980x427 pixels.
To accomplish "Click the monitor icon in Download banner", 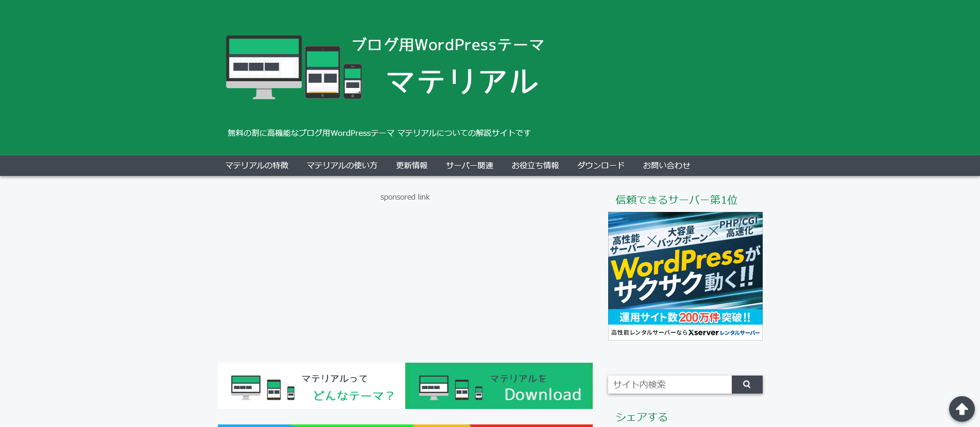I will click(x=434, y=387).
